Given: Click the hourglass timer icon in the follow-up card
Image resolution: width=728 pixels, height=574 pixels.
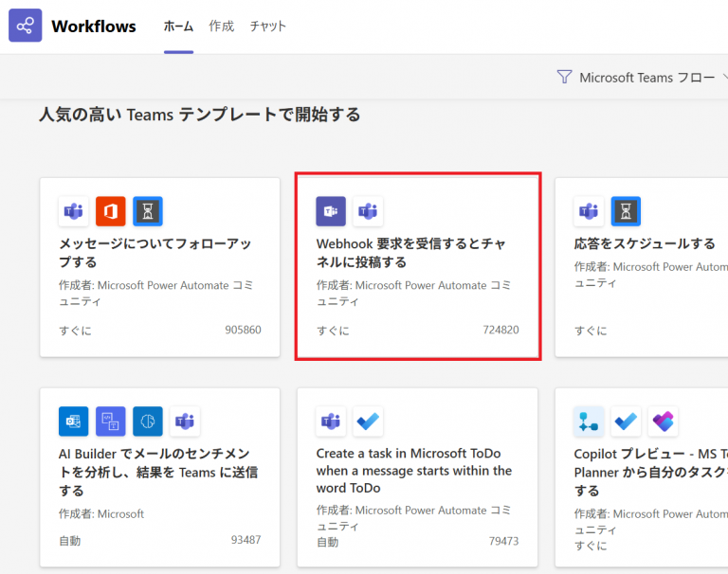Looking at the screenshot, I should pos(148,212).
